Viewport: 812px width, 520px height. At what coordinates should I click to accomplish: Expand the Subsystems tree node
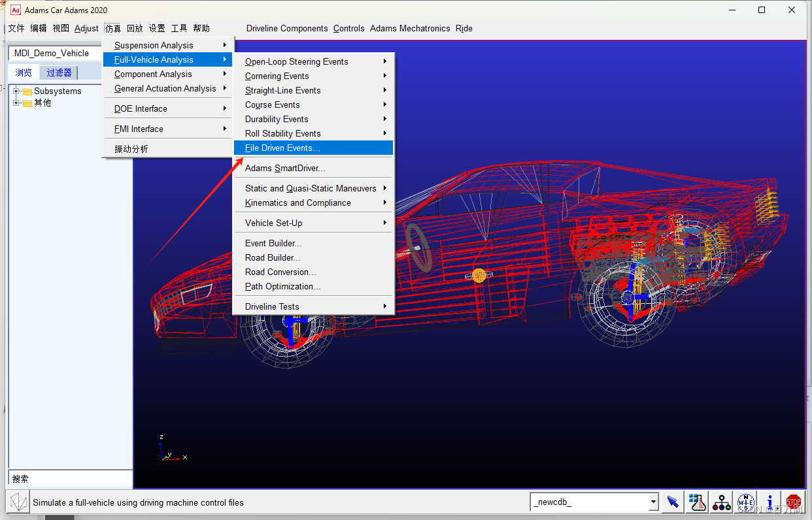[16, 91]
